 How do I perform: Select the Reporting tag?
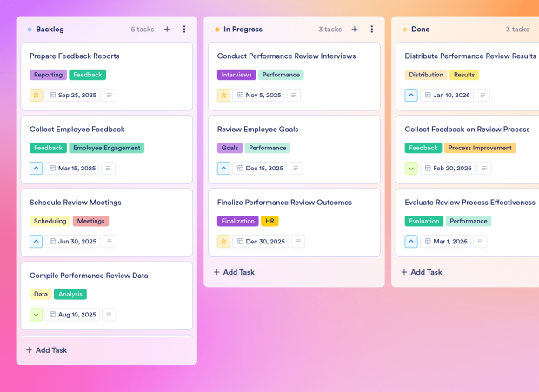click(x=48, y=75)
